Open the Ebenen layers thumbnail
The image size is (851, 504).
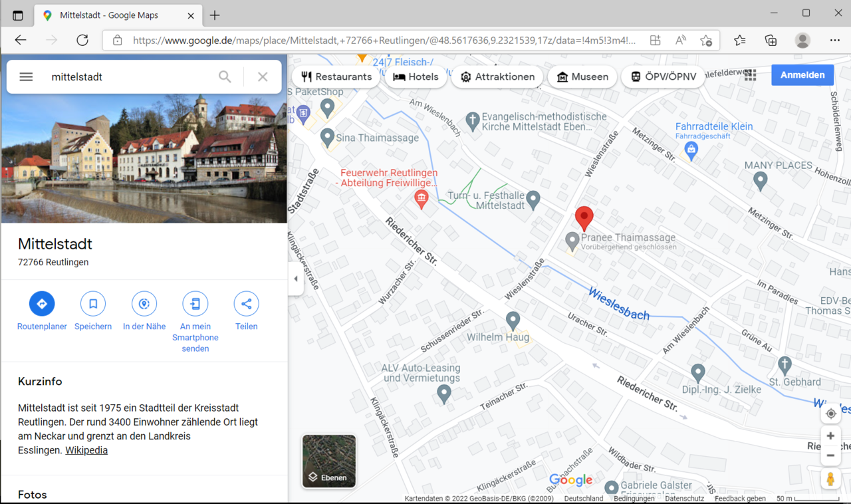[329, 461]
